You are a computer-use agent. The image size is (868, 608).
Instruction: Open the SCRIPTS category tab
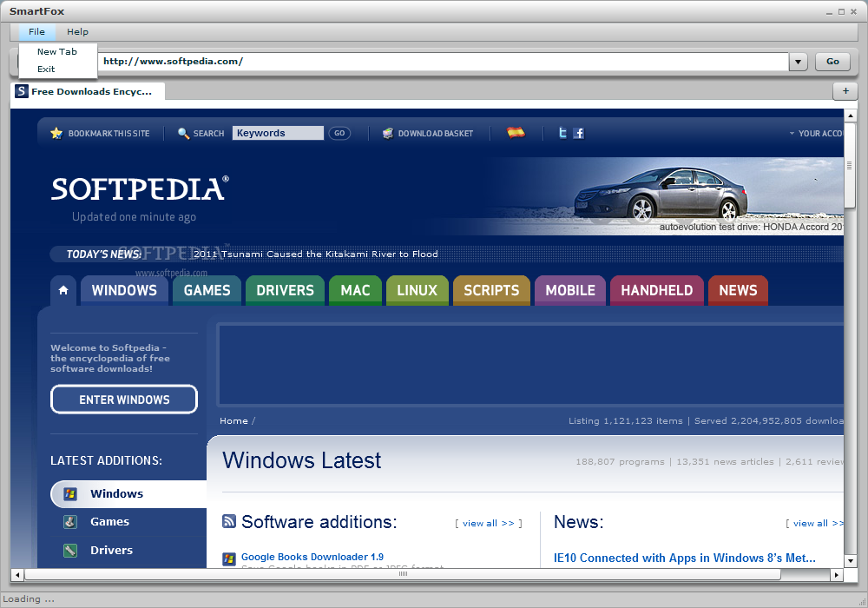[491, 290]
